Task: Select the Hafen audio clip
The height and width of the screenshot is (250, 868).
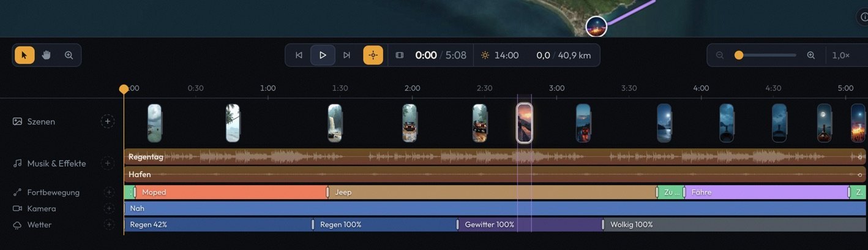Action: coord(495,174)
